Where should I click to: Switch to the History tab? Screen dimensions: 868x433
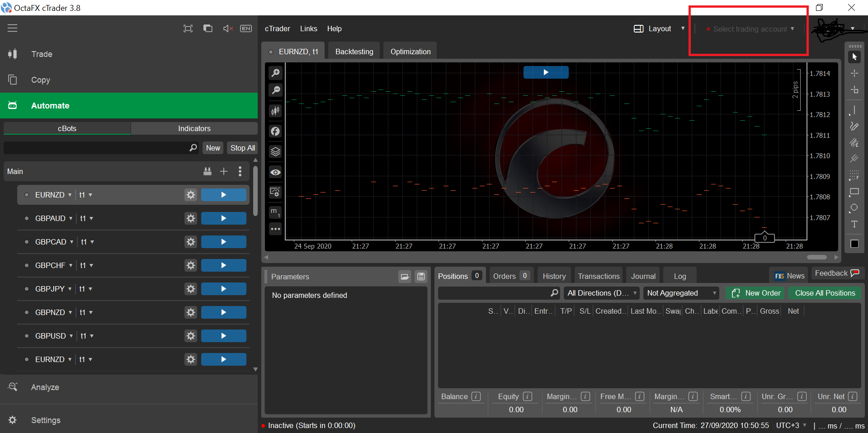[x=554, y=276]
